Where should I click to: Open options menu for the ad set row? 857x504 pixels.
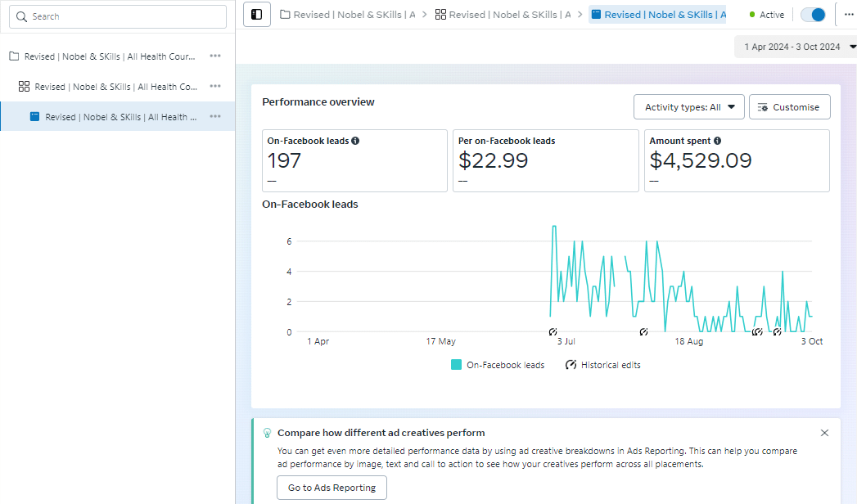pyautogui.click(x=215, y=87)
